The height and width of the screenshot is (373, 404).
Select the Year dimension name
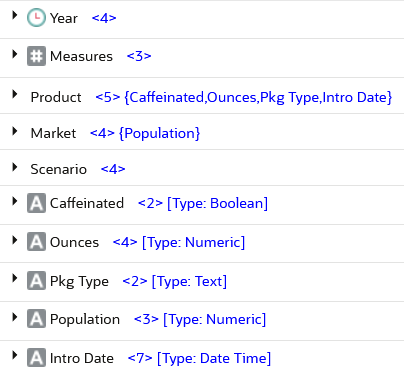(x=64, y=18)
